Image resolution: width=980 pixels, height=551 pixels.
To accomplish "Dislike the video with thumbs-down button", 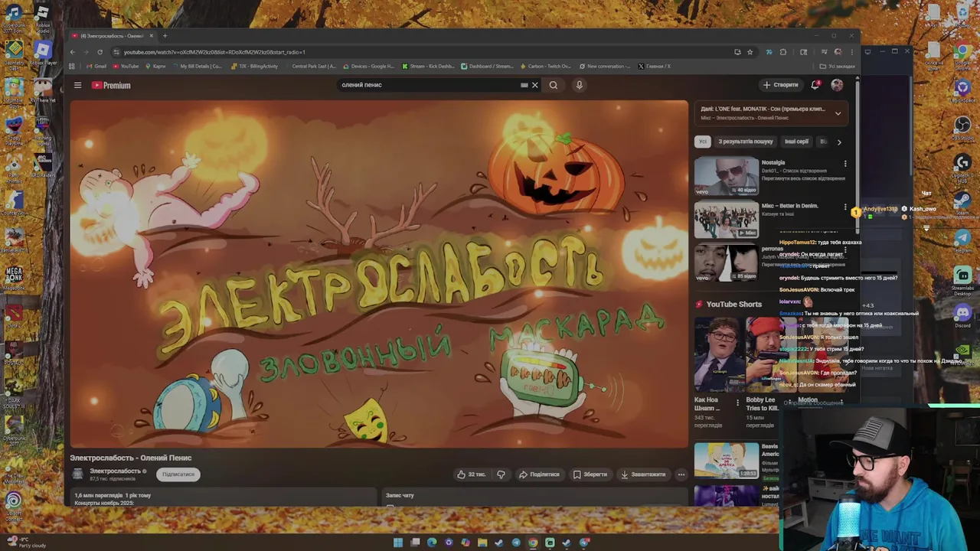I will point(501,474).
